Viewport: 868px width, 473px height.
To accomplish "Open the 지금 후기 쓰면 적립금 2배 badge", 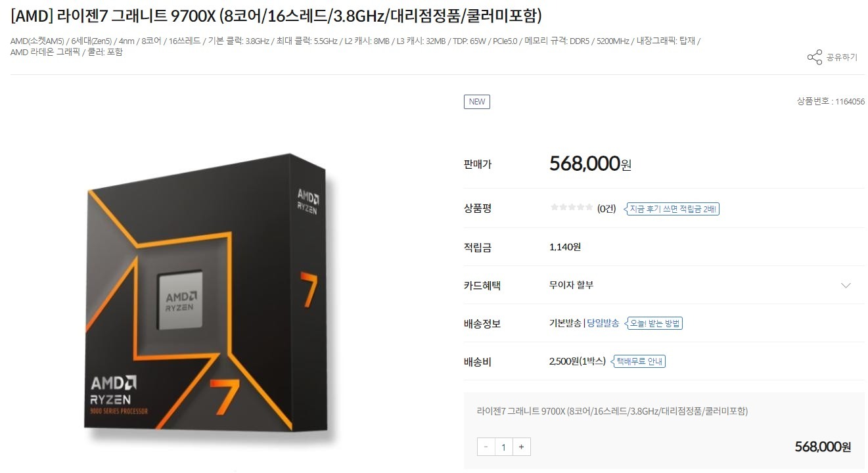I will coord(671,209).
